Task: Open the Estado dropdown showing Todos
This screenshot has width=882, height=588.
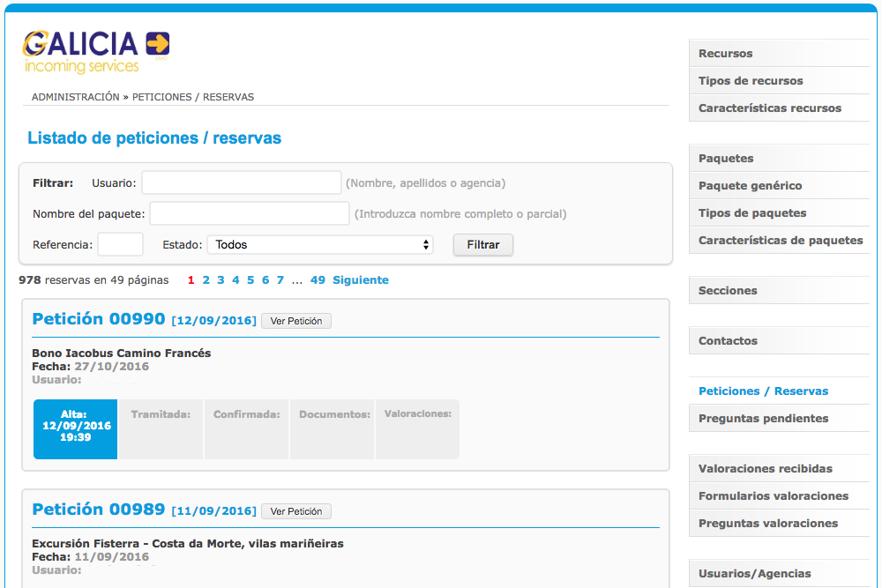Action: tap(320, 244)
